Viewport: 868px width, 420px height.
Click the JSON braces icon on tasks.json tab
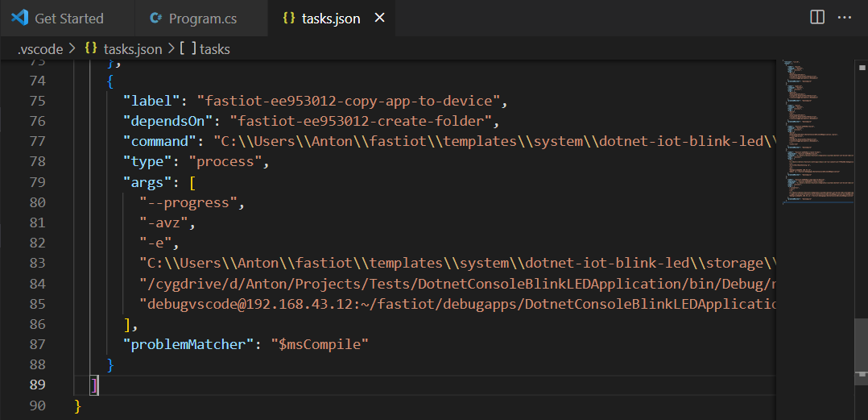click(x=289, y=19)
